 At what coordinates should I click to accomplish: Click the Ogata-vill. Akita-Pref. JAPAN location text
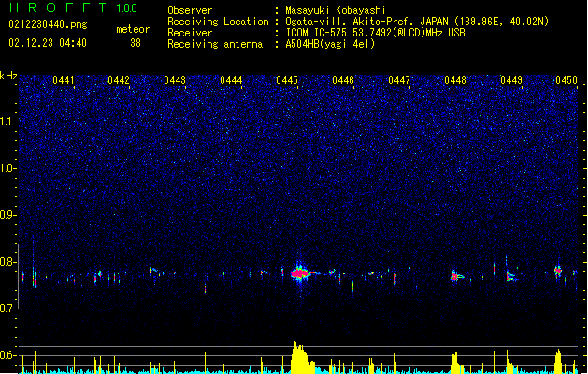(x=417, y=22)
